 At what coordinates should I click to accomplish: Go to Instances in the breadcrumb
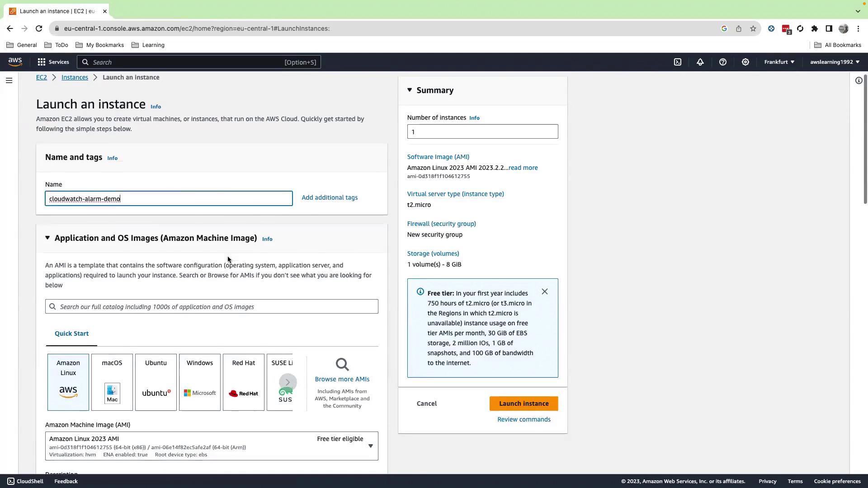(75, 77)
